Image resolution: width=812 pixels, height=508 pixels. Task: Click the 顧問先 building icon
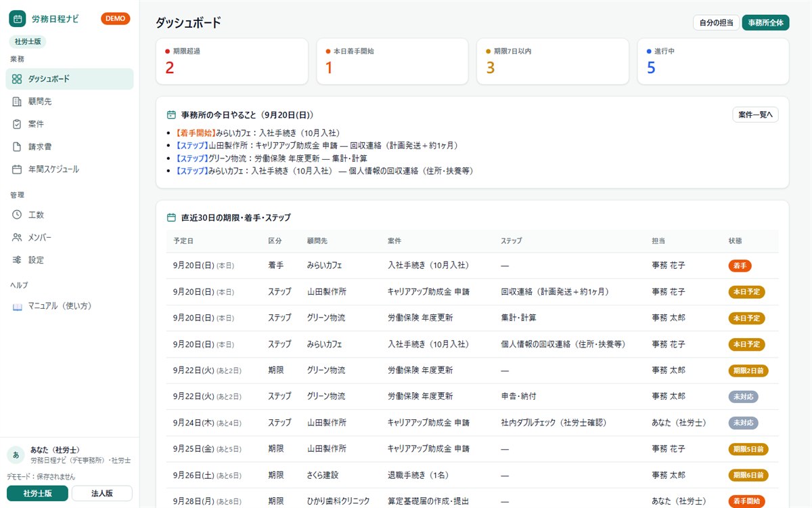(x=17, y=102)
